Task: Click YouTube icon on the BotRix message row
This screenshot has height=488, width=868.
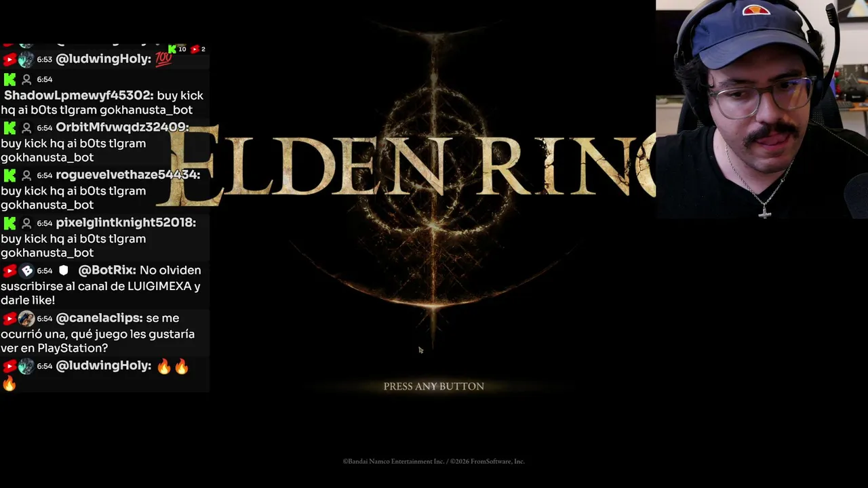Action: 9,271
